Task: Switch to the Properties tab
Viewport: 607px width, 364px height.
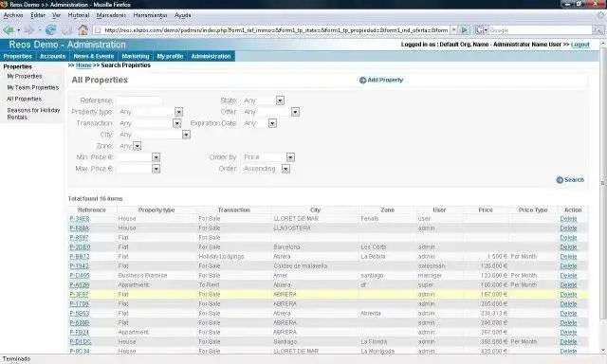Action: 18,56
